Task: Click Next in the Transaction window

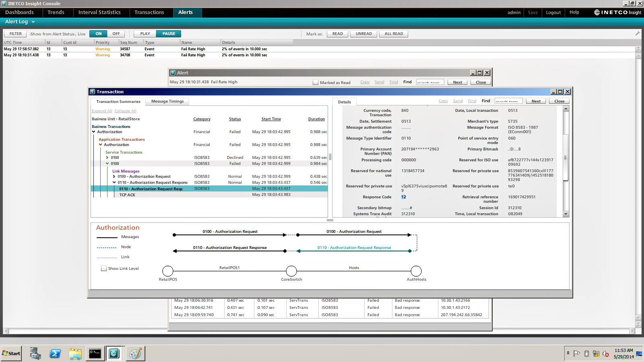Action: click(x=536, y=101)
